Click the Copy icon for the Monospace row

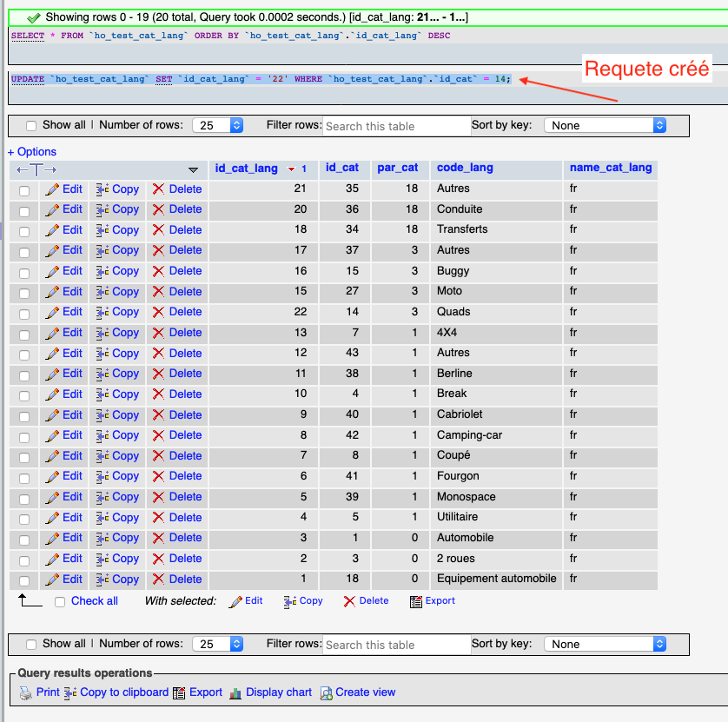pyautogui.click(x=103, y=498)
